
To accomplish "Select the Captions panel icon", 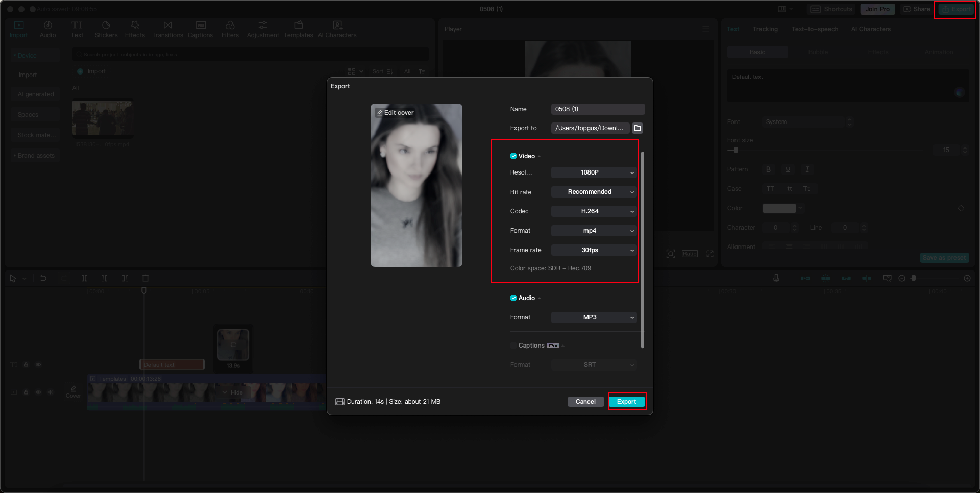I will (200, 29).
